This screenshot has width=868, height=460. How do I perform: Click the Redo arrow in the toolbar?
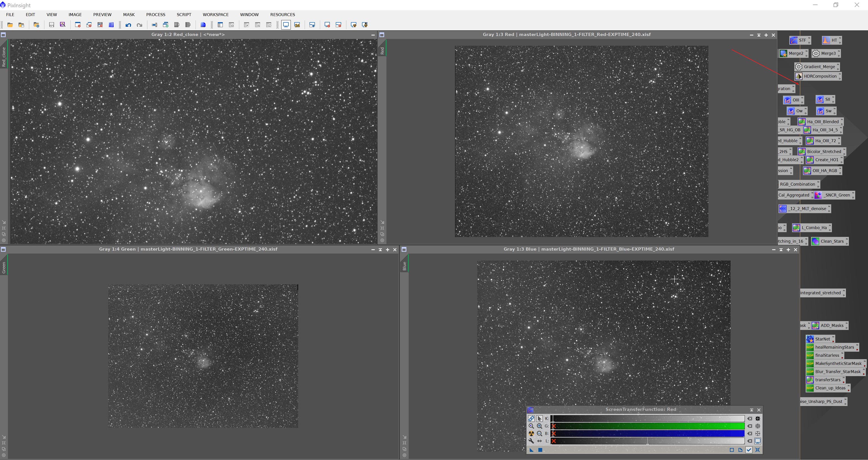(x=139, y=25)
